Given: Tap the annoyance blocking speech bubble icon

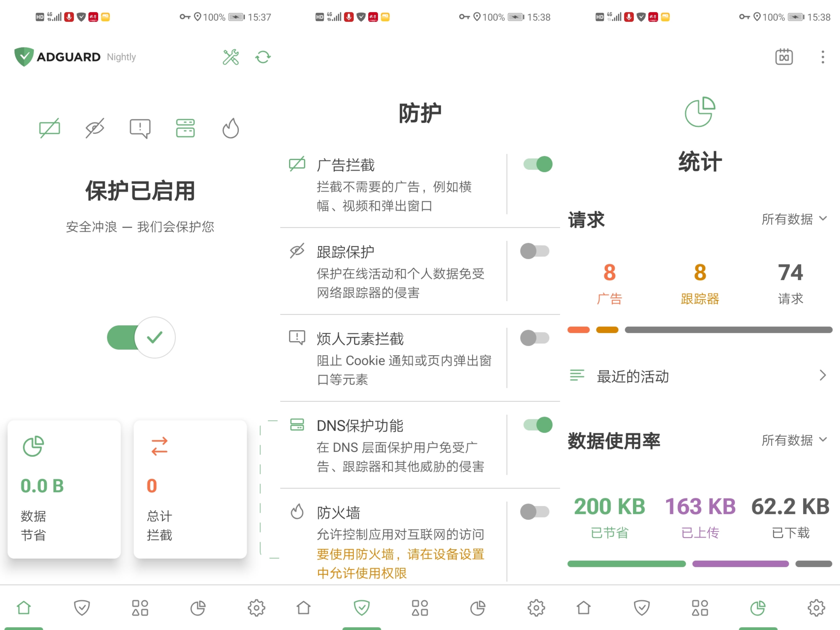Looking at the screenshot, I should [x=140, y=128].
